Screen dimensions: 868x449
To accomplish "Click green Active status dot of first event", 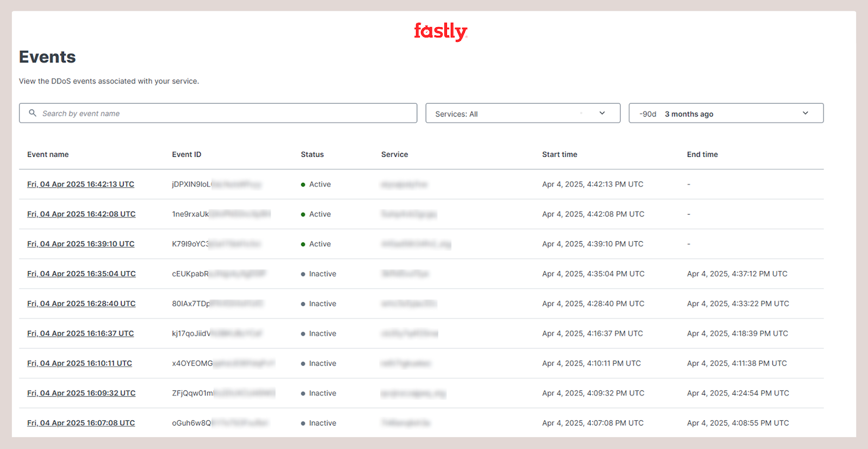I will pyautogui.click(x=303, y=185).
